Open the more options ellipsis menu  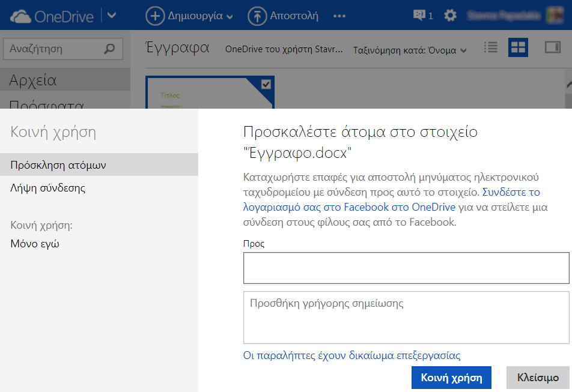339,16
